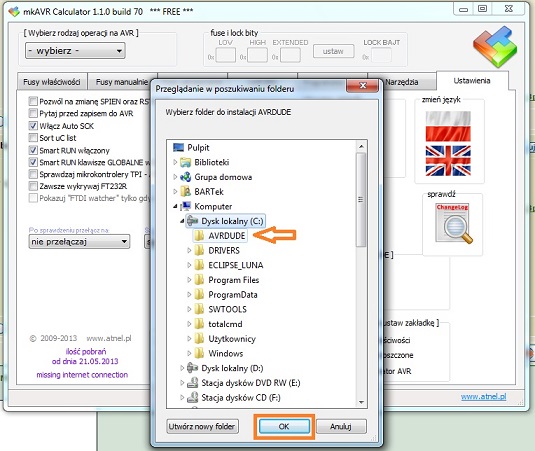This screenshot has height=451, width=535.
Task: Click the DVD RW (E:) drive icon
Action: point(192,382)
